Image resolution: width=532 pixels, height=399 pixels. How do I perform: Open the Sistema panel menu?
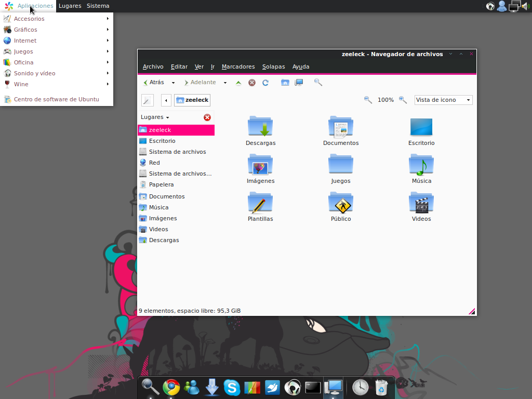point(98,6)
